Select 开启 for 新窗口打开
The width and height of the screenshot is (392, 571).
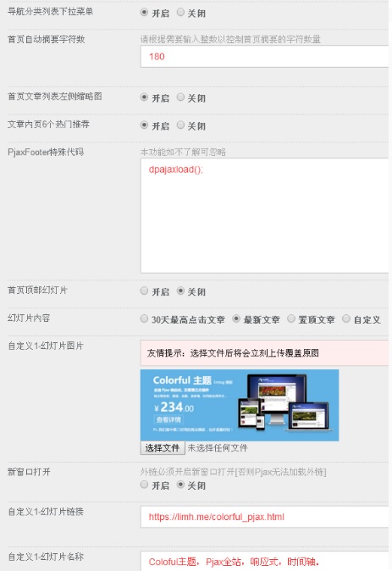144,485
